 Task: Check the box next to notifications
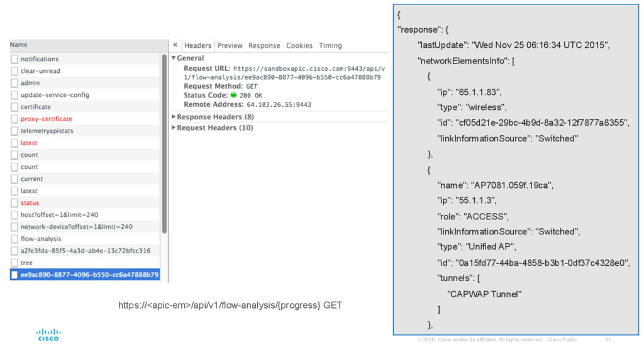[14, 58]
